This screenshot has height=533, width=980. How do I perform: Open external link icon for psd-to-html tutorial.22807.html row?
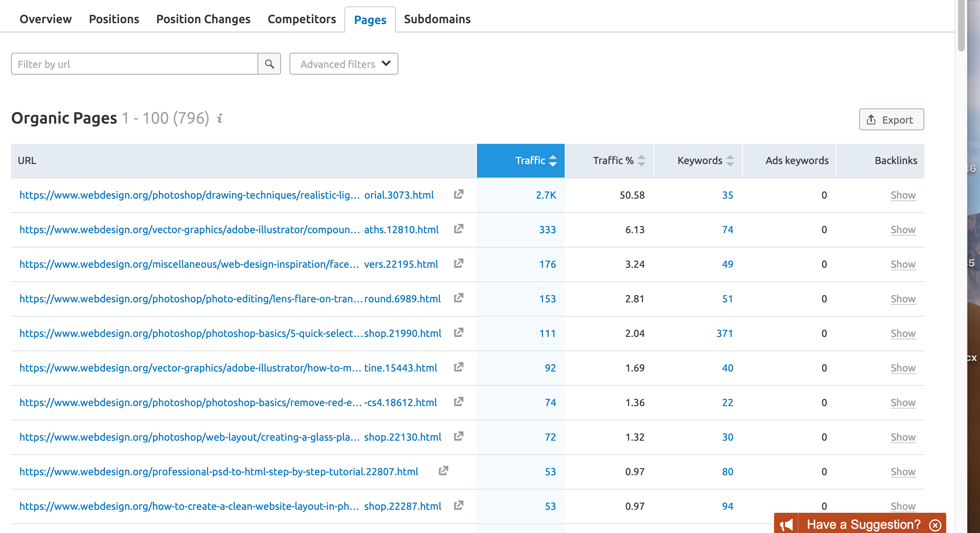tap(443, 471)
